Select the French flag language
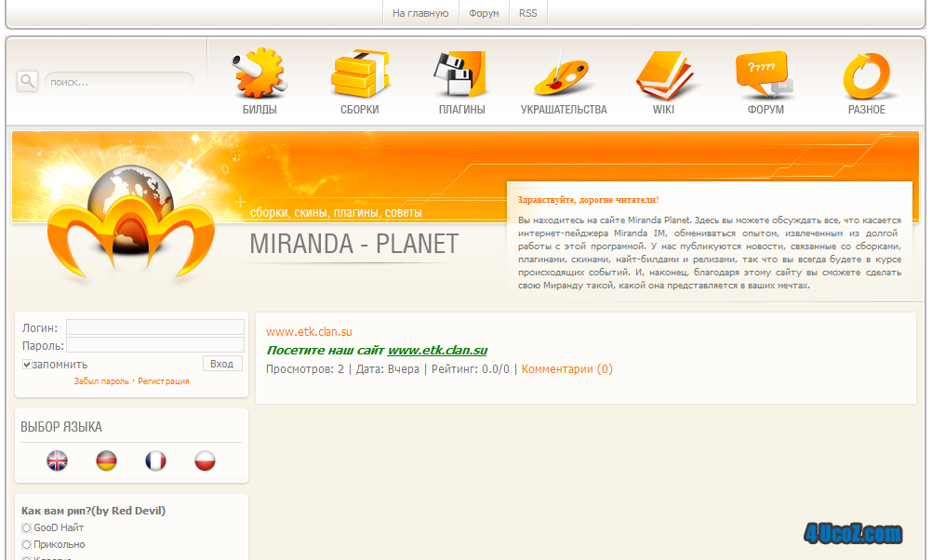This screenshot has height=560, width=932. (155, 460)
